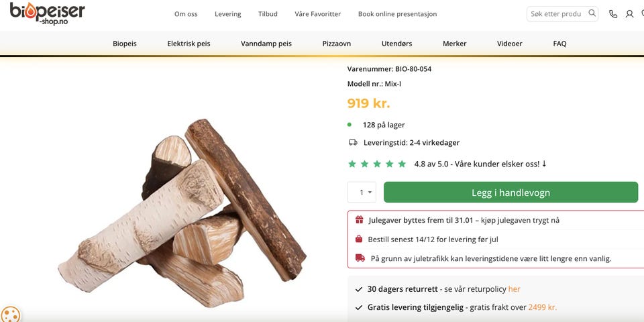Viewport: 644px width, 322px height.
Task: Expand customer reviews via rating text
Action: pyautogui.click(x=480, y=164)
